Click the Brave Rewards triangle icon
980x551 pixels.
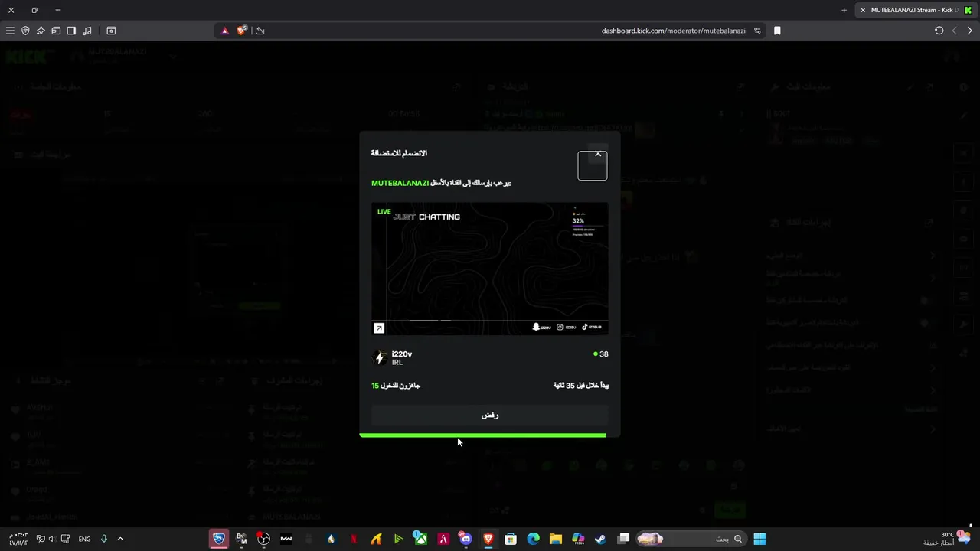(x=224, y=31)
